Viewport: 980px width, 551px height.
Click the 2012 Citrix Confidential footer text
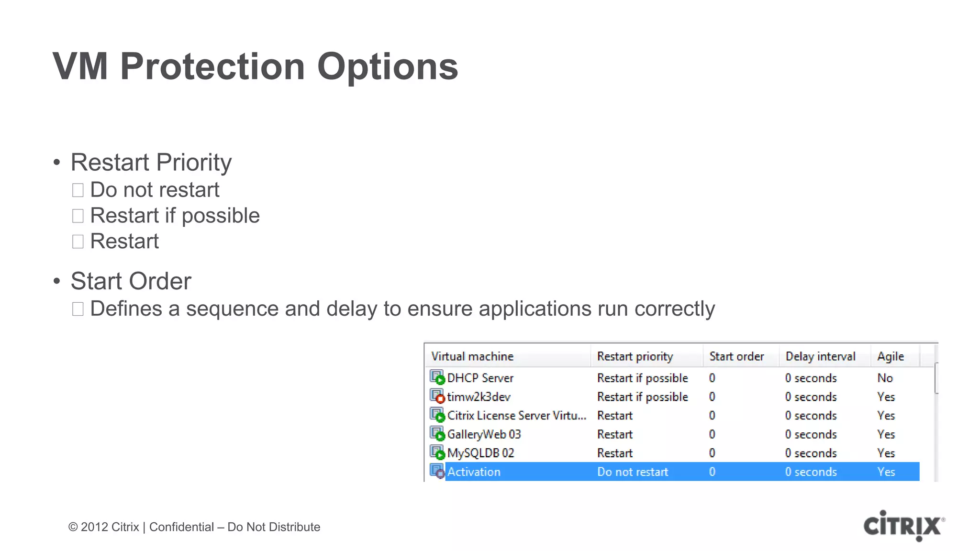tap(194, 527)
